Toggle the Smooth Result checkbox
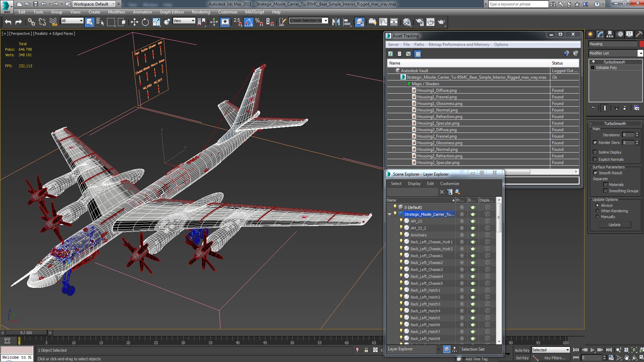Screen dimensions: 644x362 pos(595,173)
